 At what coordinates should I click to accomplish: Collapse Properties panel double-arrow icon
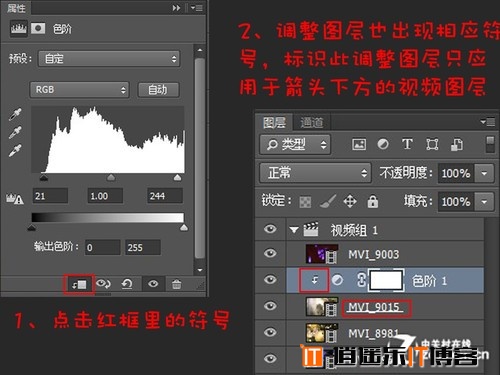tap(176, 8)
